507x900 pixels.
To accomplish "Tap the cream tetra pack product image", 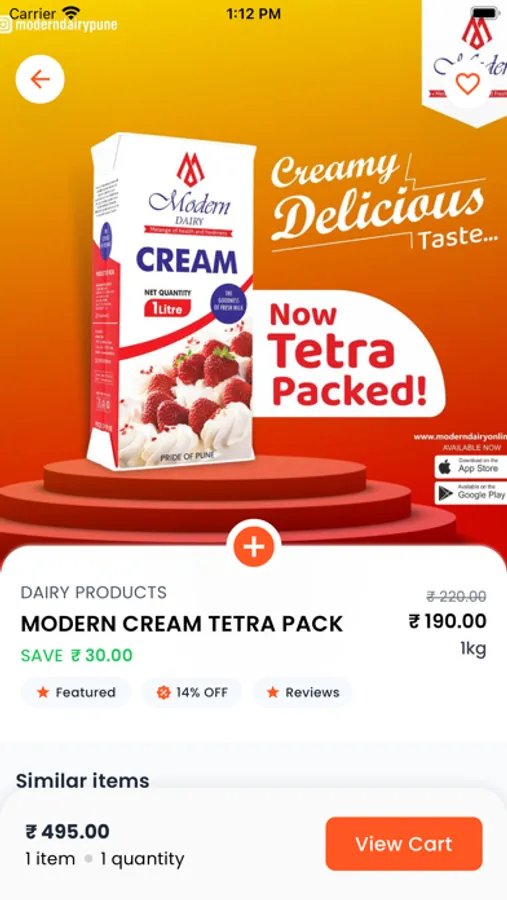I will click(171, 301).
